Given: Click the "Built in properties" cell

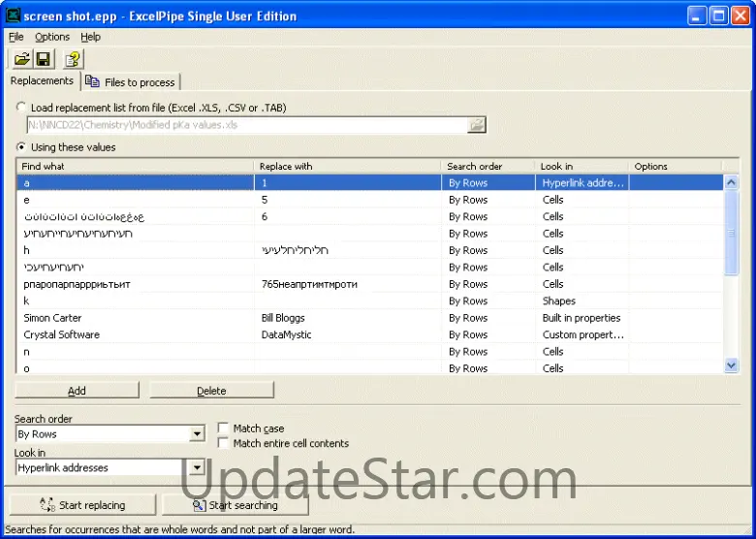Looking at the screenshot, I should tap(582, 318).
